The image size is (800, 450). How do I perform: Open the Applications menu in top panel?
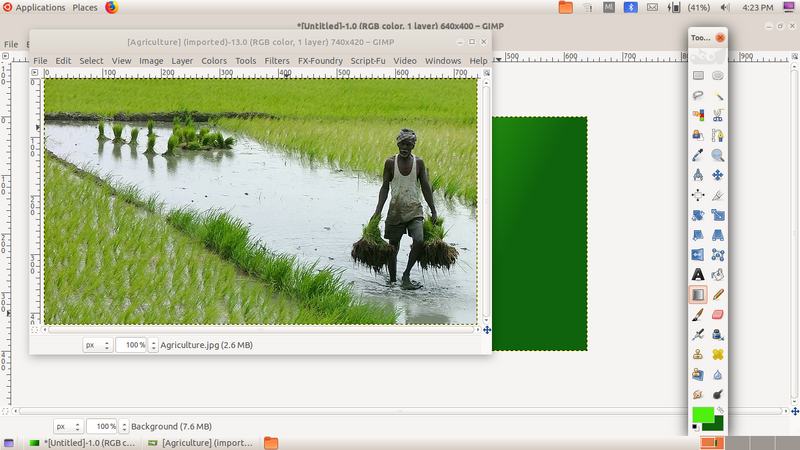[34, 8]
